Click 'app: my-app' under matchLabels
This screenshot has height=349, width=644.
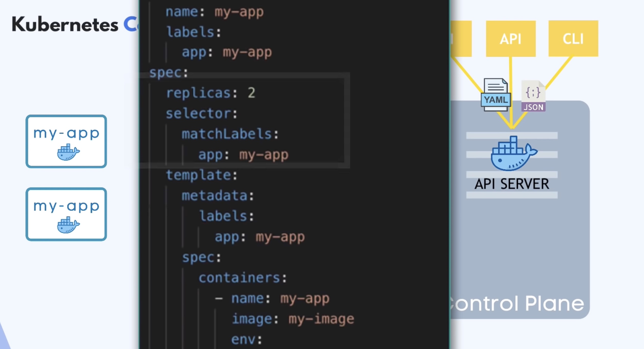(x=243, y=155)
